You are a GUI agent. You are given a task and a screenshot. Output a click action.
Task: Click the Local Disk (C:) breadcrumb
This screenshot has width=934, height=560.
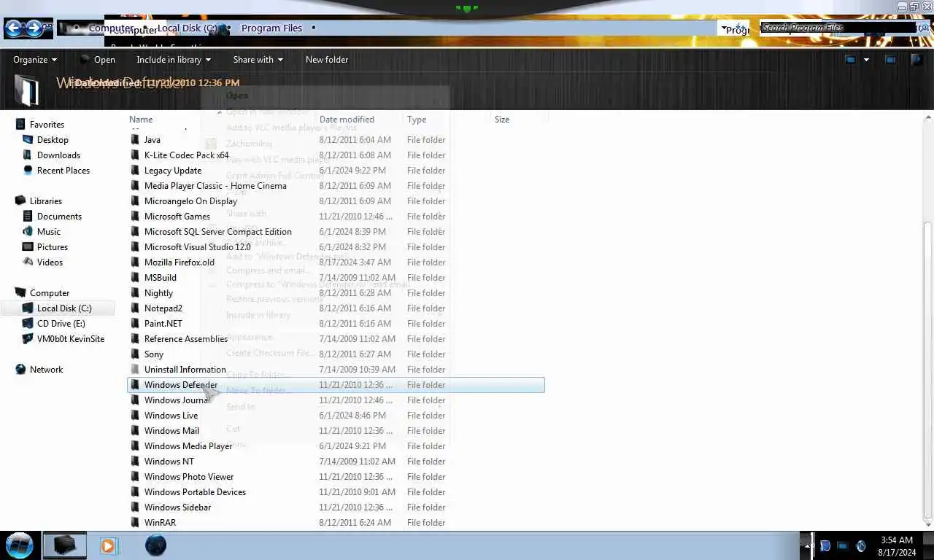pyautogui.click(x=188, y=28)
